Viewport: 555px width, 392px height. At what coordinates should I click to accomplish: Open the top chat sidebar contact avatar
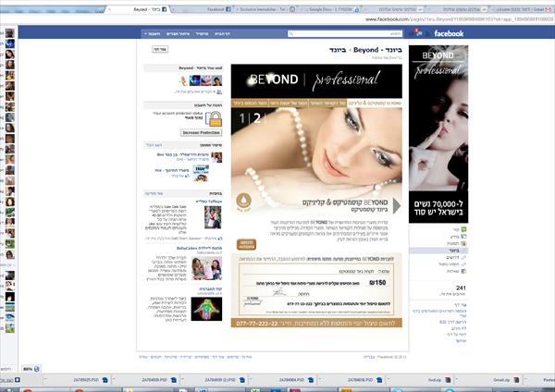(10, 33)
